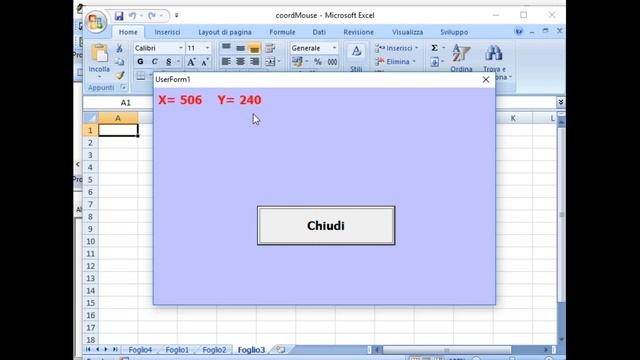640x360 pixels.
Task: Align cell contents to middle
Action: click(240, 48)
